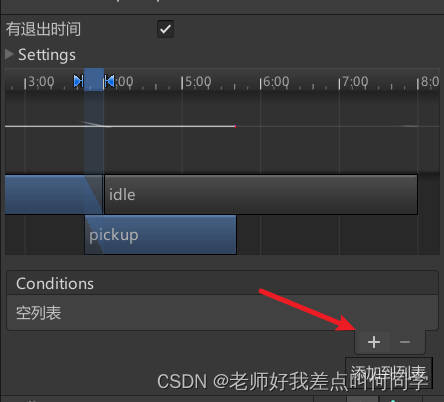Screen dimensions: 444x402
Task: Expand the Settings foldout arrow
Action: click(9, 55)
